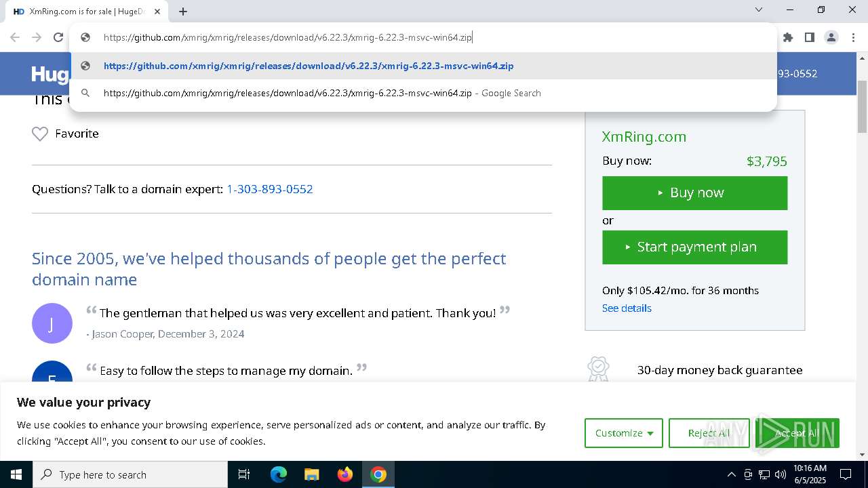
Task: Click the browser Back arrow
Action: pos(15,37)
